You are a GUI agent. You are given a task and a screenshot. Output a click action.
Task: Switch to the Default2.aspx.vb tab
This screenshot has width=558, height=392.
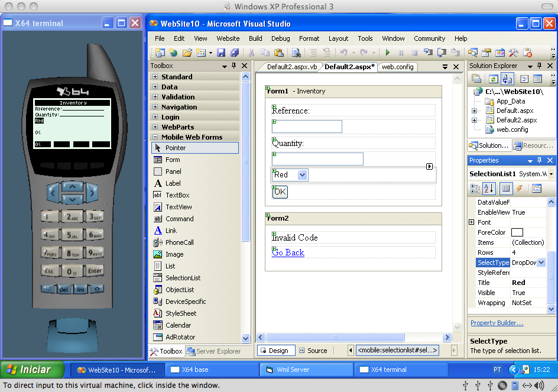pyautogui.click(x=292, y=67)
